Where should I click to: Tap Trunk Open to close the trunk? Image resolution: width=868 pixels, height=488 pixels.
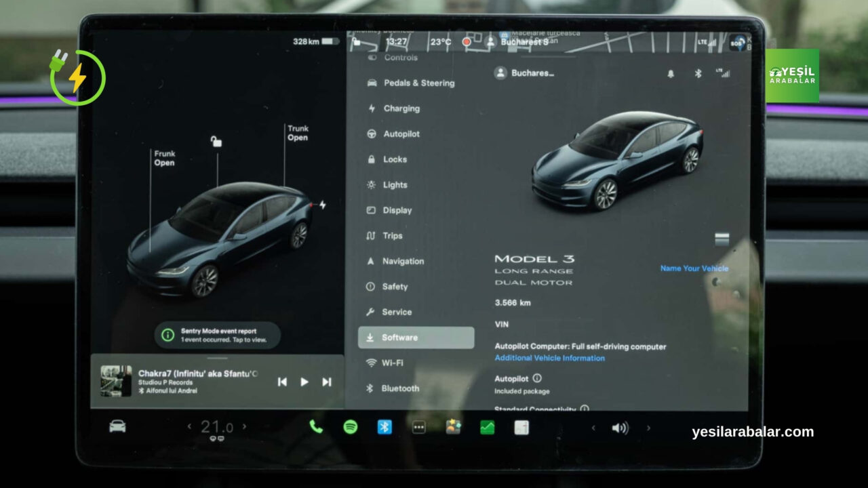click(x=297, y=133)
